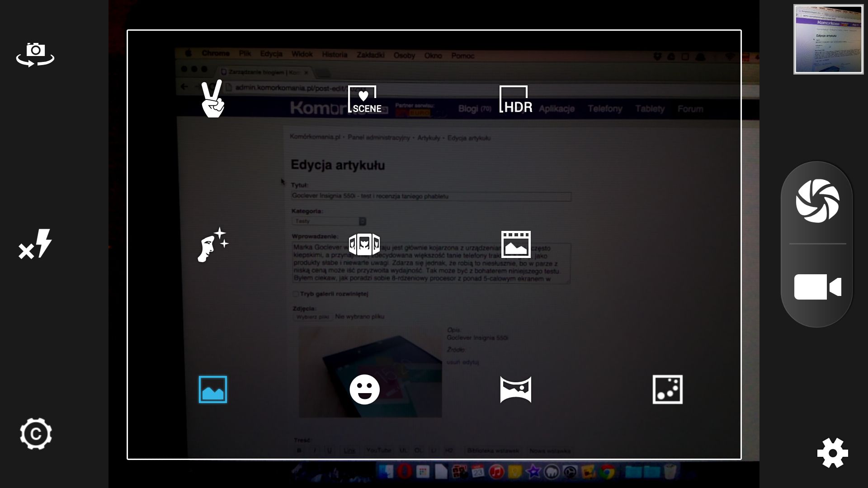This screenshot has height=488, width=868.
Task: Select beauty face mode
Action: [212, 244]
